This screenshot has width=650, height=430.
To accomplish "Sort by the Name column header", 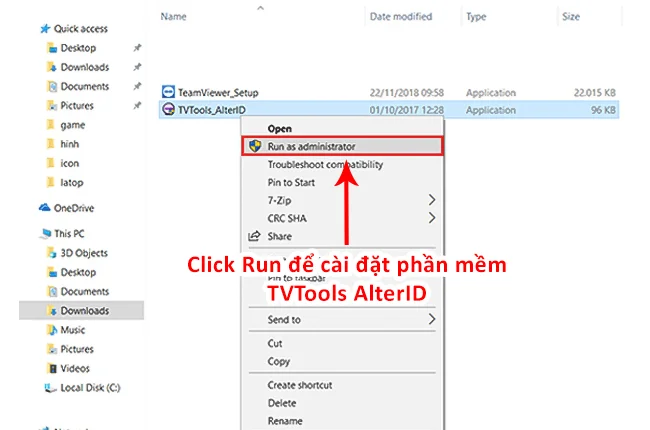I will pos(173,17).
